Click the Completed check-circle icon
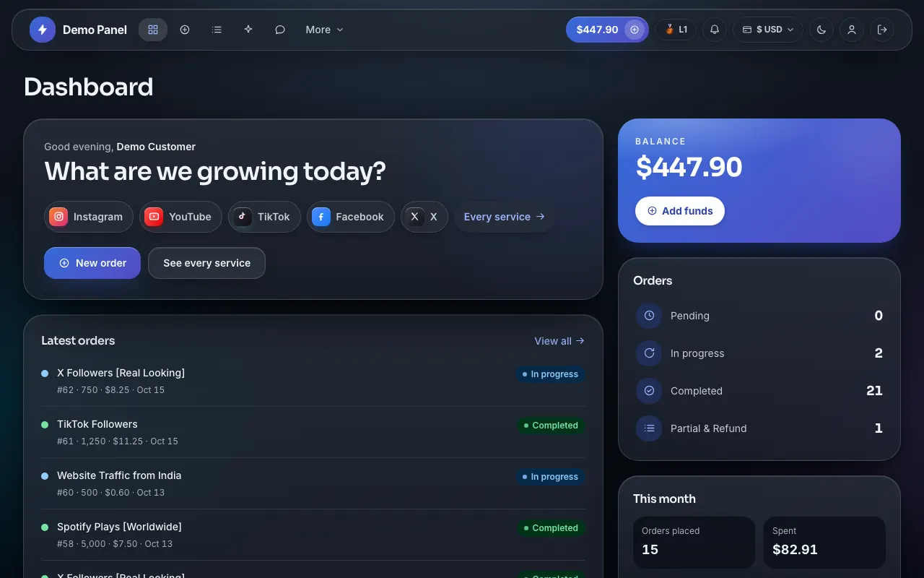 tap(649, 391)
